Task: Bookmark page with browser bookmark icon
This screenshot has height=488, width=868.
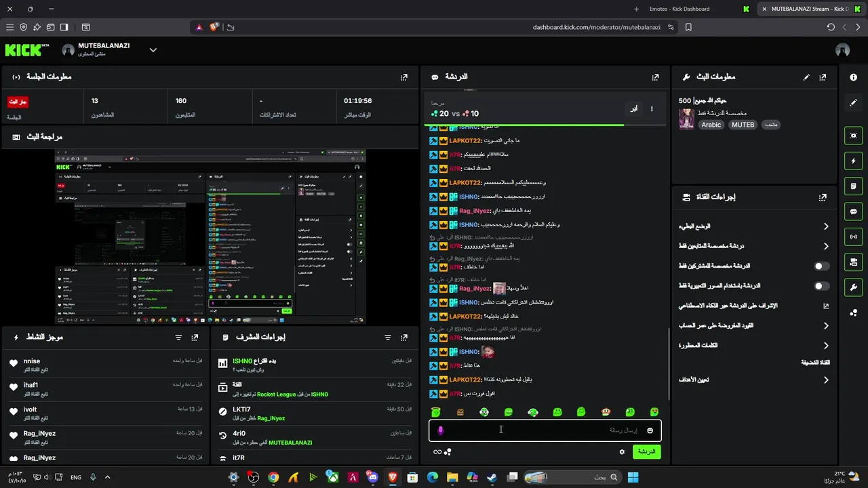Action: (x=688, y=27)
